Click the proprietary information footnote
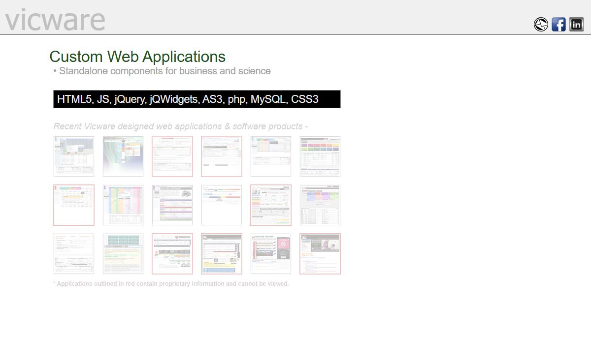Screen dimensions: 591x364 (x=171, y=284)
